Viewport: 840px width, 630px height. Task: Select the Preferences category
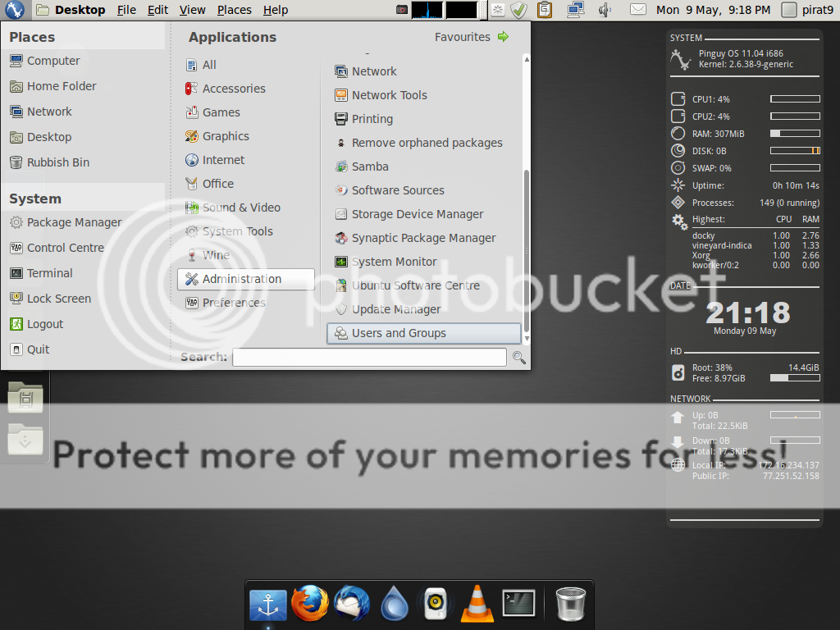[246, 303]
